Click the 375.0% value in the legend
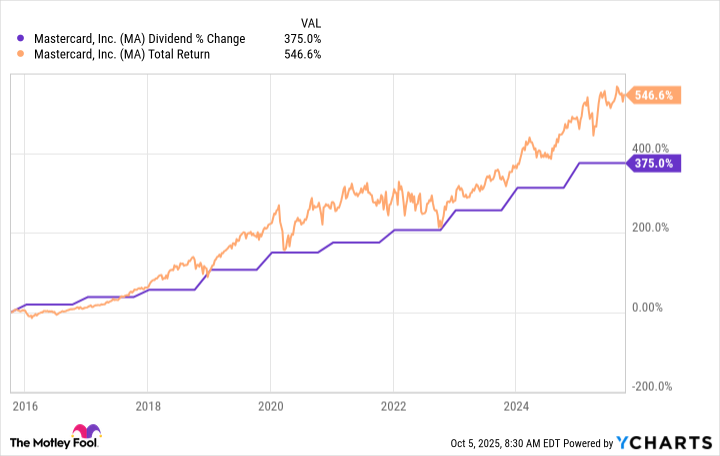Image resolution: width=720 pixels, height=456 pixels. [x=302, y=39]
